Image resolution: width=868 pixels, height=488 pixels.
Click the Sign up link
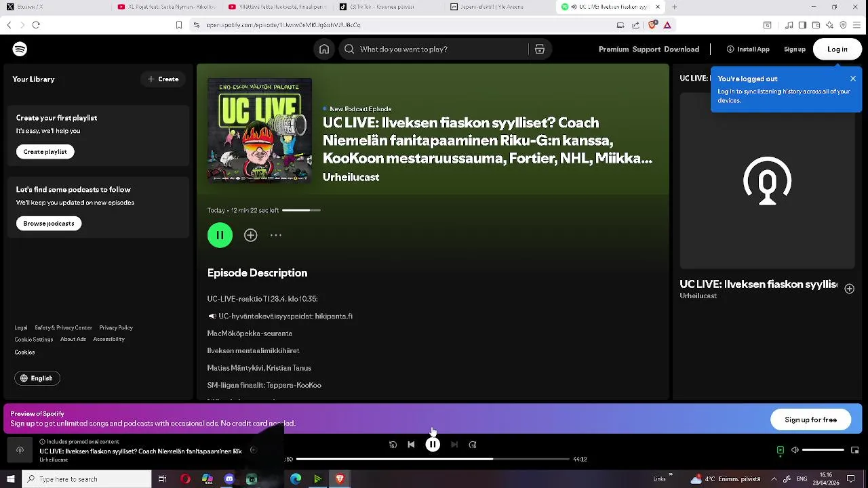(x=795, y=49)
